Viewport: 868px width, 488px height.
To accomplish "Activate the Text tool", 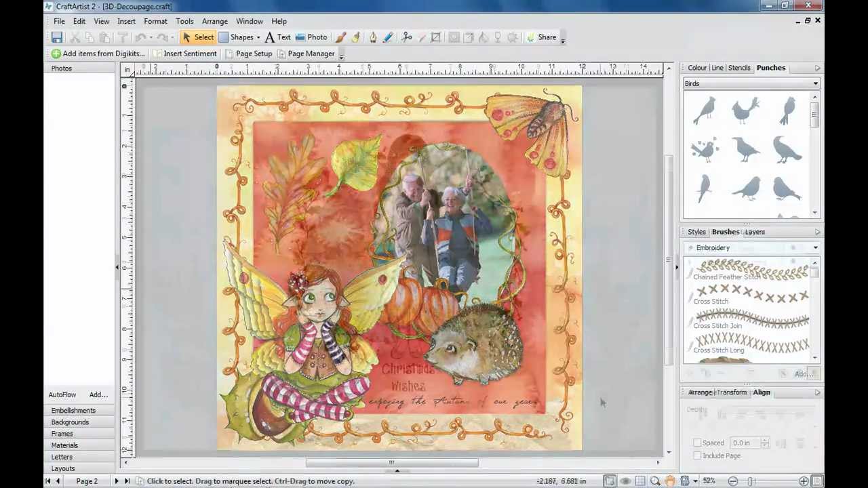I will (277, 37).
